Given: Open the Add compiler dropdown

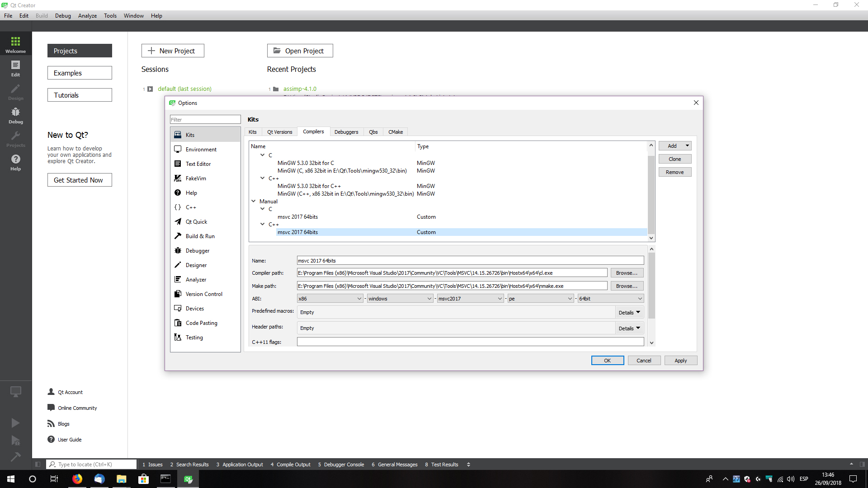Looking at the screenshot, I should click(x=675, y=145).
